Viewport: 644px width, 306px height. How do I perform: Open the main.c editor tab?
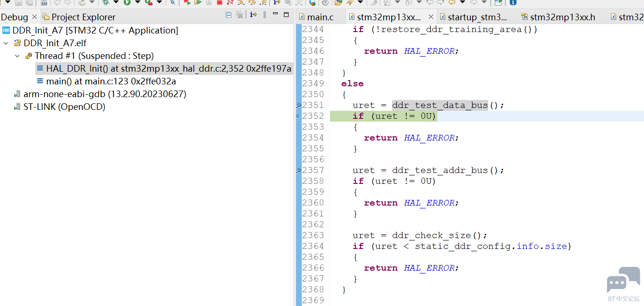pos(316,17)
